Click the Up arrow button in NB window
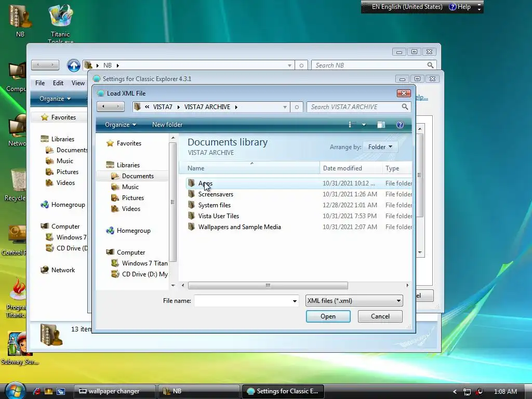 coord(74,65)
